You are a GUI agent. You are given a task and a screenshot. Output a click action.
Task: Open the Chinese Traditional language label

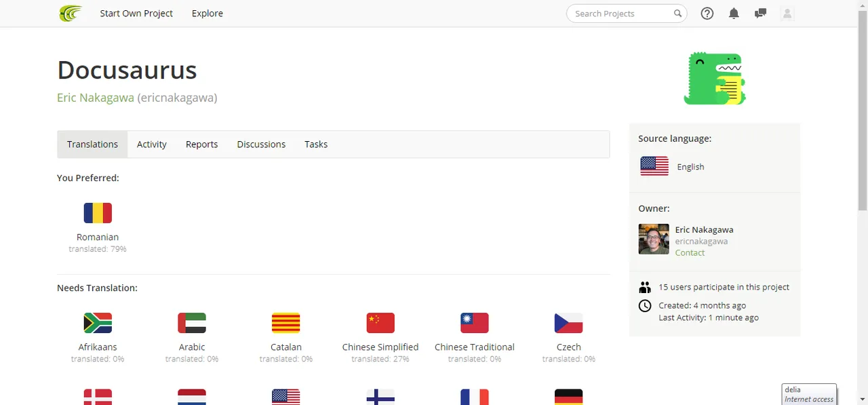click(x=475, y=347)
